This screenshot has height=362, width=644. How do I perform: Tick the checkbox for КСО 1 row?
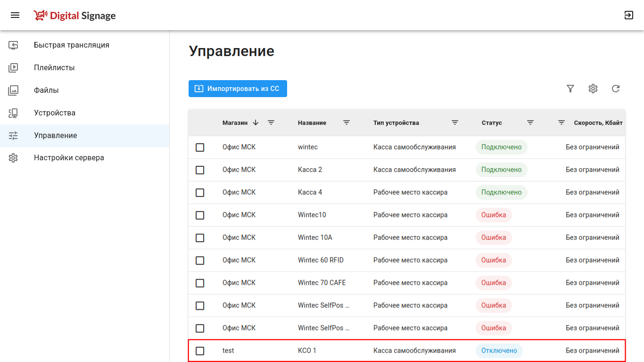coord(200,351)
